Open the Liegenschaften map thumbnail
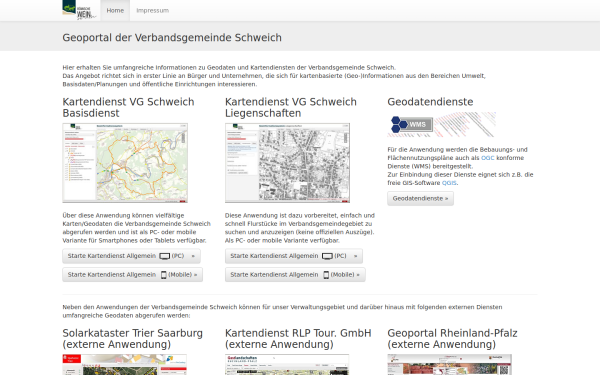 point(287,163)
